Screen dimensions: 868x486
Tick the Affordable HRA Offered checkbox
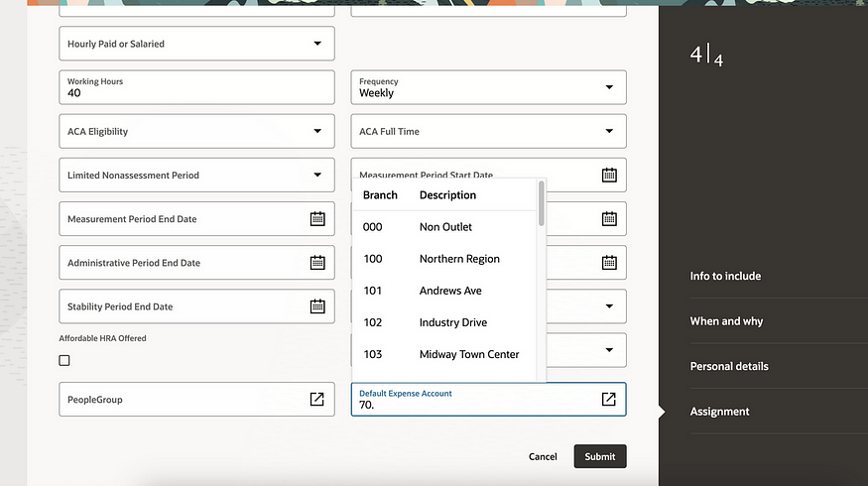pyautogui.click(x=64, y=361)
